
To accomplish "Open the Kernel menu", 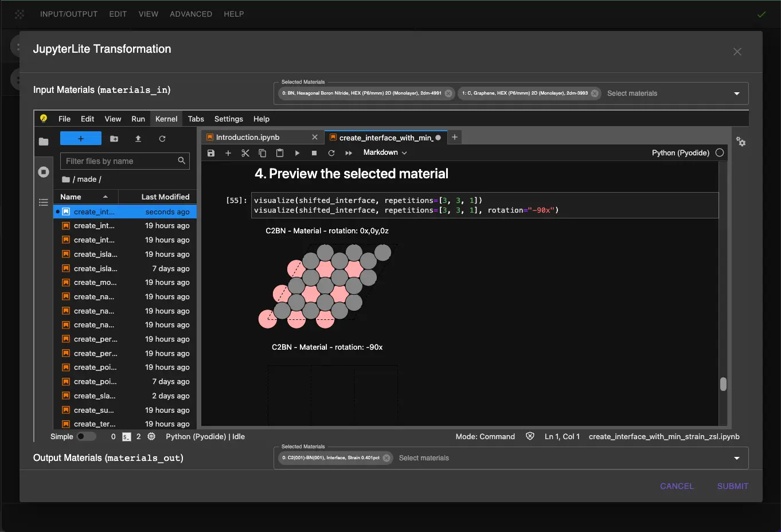I will (166, 119).
